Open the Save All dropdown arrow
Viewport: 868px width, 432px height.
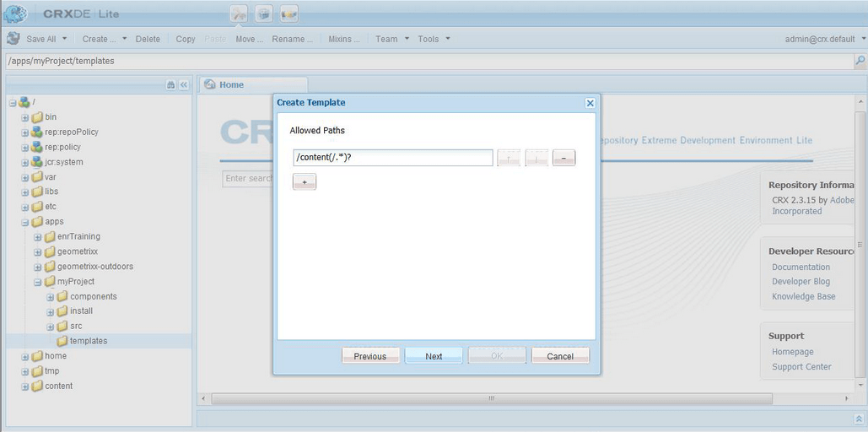click(x=65, y=39)
